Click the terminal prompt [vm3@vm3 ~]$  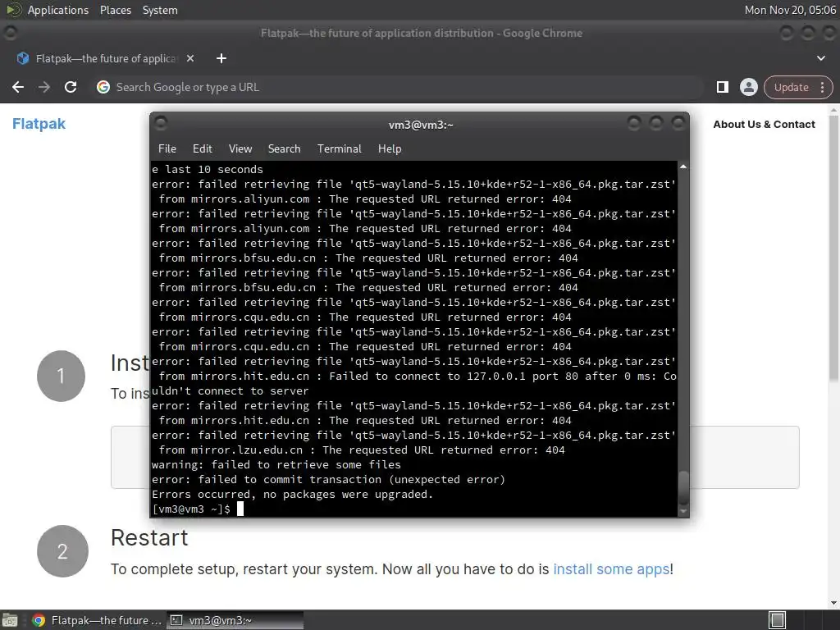point(191,509)
